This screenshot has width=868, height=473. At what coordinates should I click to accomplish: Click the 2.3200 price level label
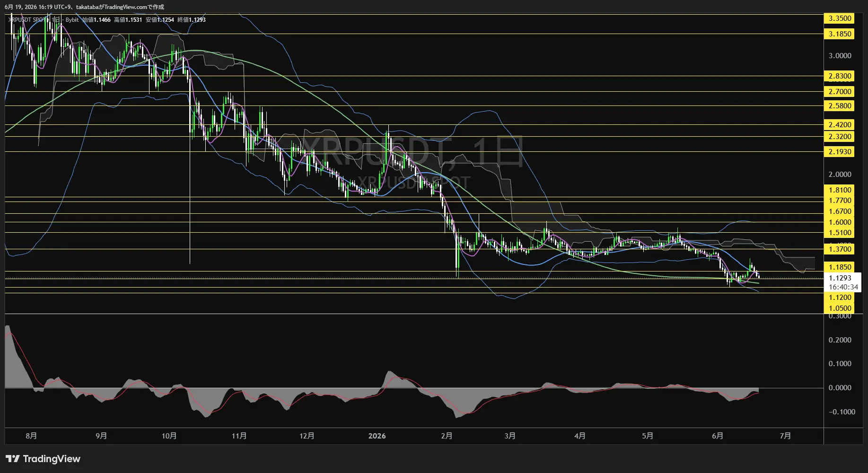(x=840, y=137)
